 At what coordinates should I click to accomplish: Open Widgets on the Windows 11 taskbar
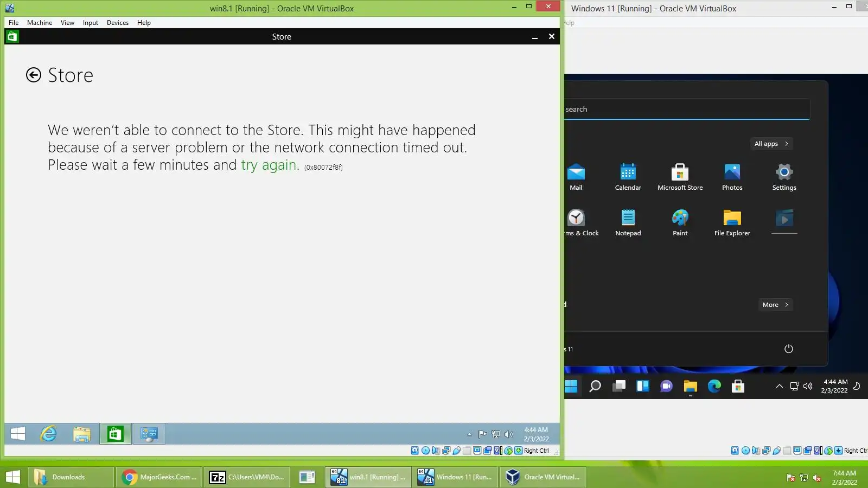pyautogui.click(x=643, y=386)
